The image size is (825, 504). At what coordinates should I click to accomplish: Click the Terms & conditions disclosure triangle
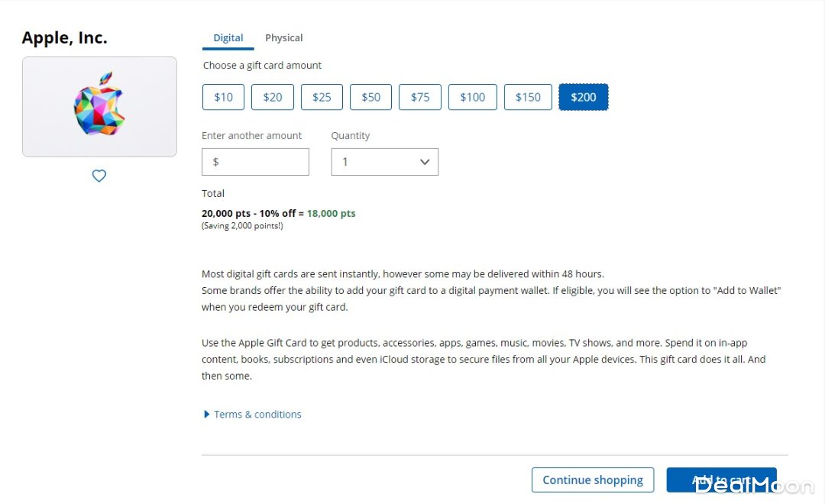(206, 415)
